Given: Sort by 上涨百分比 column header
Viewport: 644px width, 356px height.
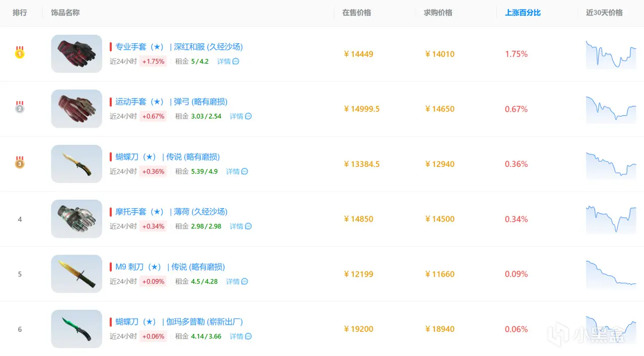Looking at the screenshot, I should tap(523, 13).
